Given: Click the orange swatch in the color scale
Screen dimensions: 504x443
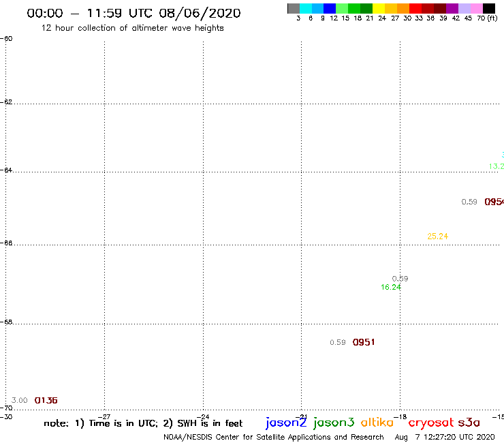Looking at the screenshot, I should pyautogui.click(x=403, y=8).
